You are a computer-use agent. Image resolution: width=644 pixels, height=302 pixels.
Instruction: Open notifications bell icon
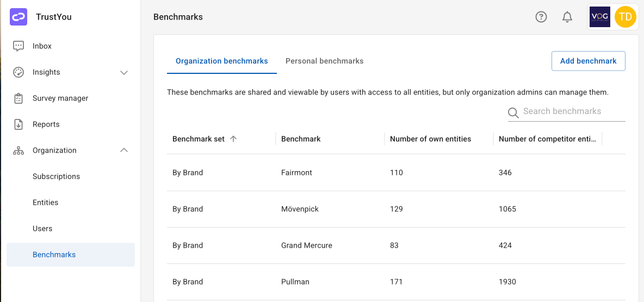567,17
